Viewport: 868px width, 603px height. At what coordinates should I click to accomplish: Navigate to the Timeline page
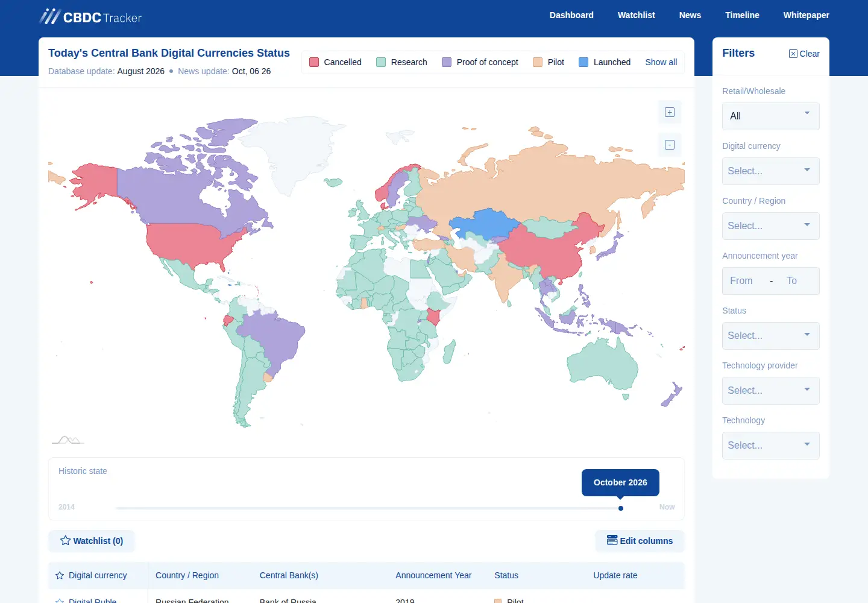742,15
